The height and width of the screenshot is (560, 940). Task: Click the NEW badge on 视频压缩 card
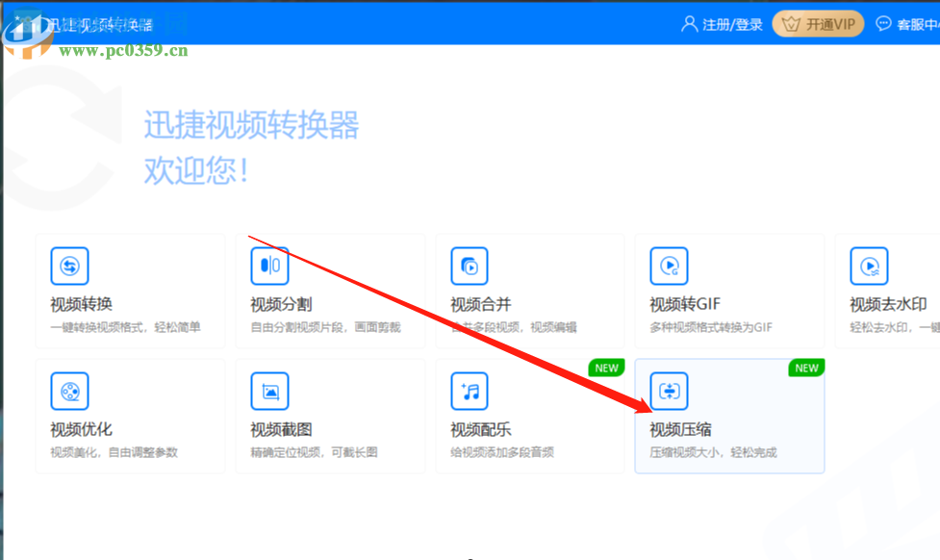point(807,369)
